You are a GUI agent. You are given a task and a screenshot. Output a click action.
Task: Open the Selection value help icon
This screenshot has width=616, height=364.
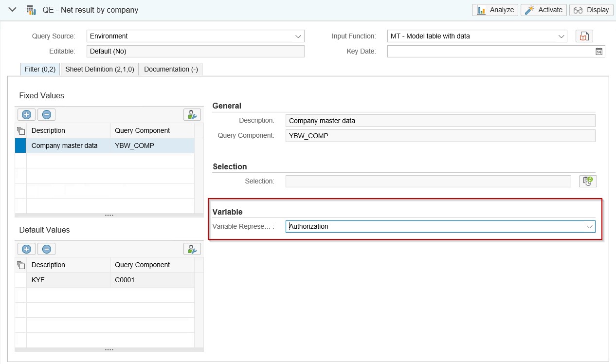tap(588, 181)
